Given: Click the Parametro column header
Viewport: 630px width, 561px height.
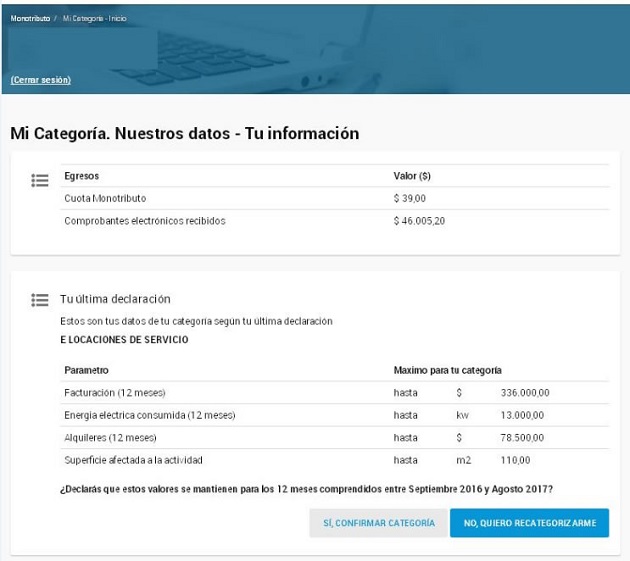Looking at the screenshot, I should (x=86, y=370).
